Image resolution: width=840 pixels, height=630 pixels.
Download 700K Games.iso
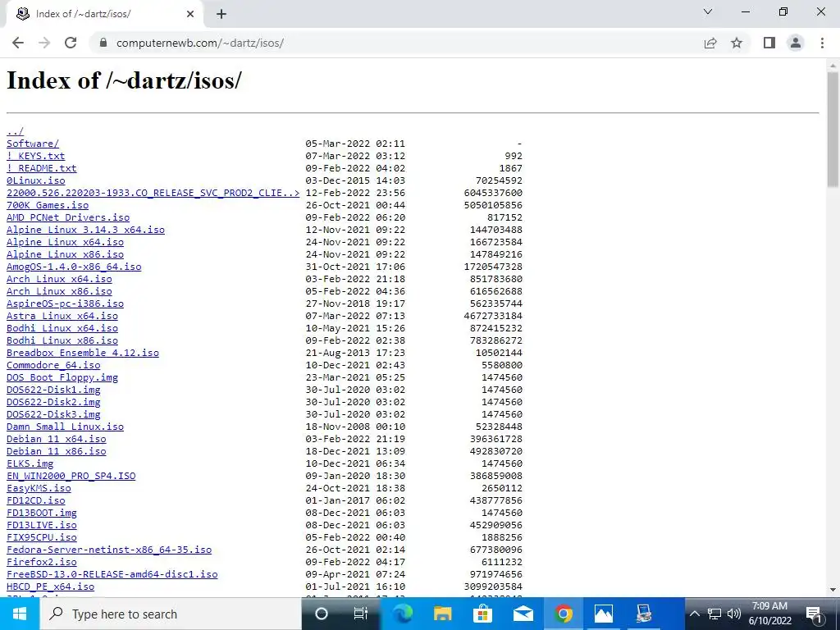coord(48,205)
